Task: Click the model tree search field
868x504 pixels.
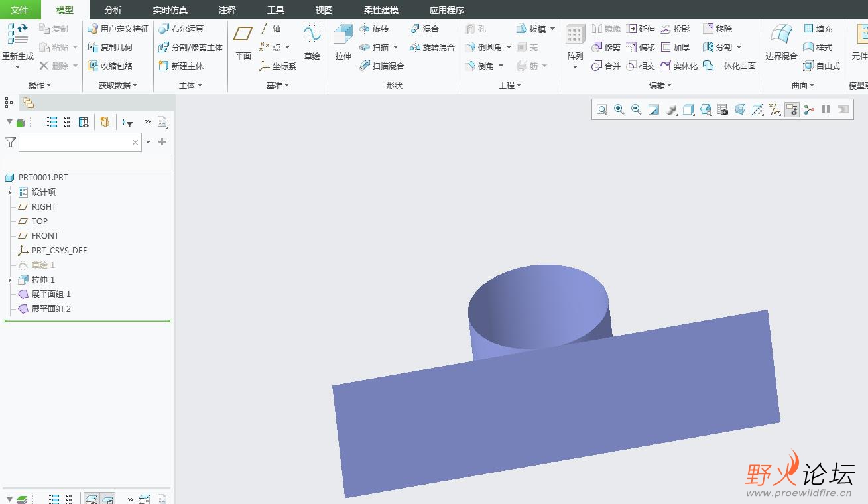Action: coord(74,142)
